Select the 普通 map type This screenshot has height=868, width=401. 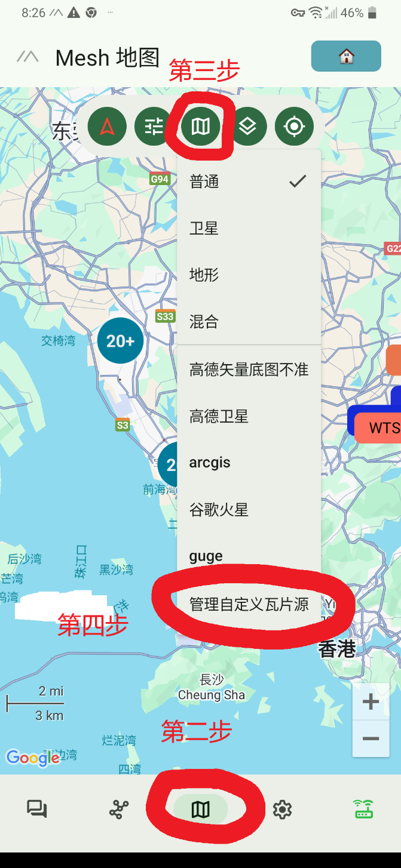249,181
